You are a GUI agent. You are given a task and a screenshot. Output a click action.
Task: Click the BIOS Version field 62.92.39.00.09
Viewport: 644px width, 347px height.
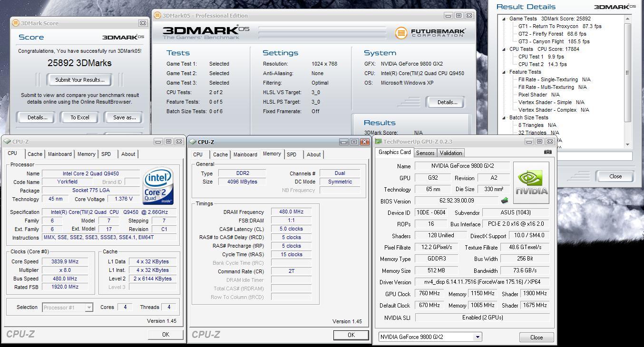[x=456, y=201]
